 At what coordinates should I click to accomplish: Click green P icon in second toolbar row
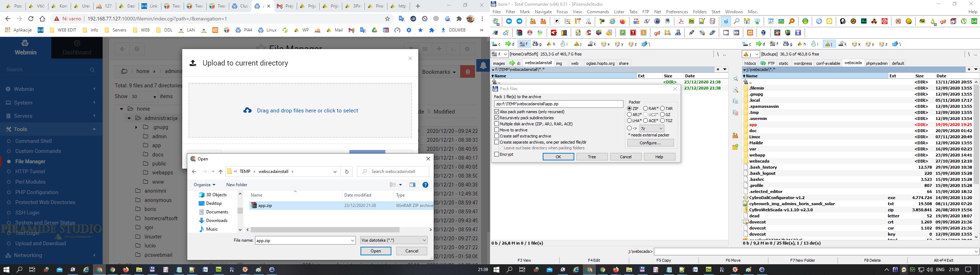(x=623, y=33)
